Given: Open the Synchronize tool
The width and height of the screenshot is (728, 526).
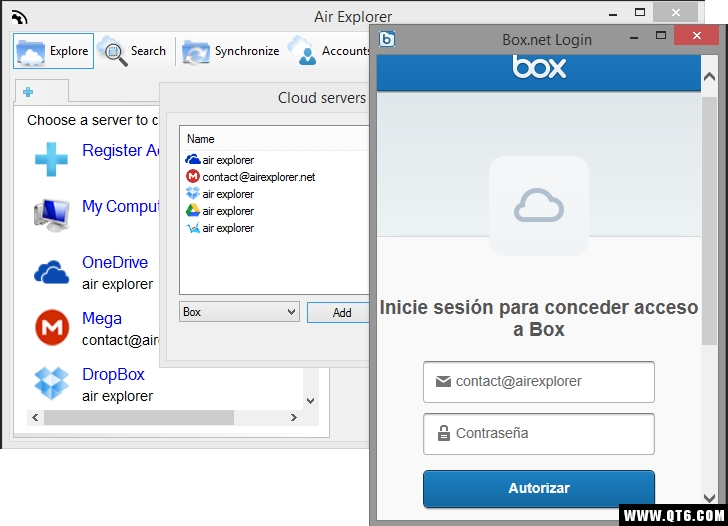Looking at the screenshot, I should point(231,51).
